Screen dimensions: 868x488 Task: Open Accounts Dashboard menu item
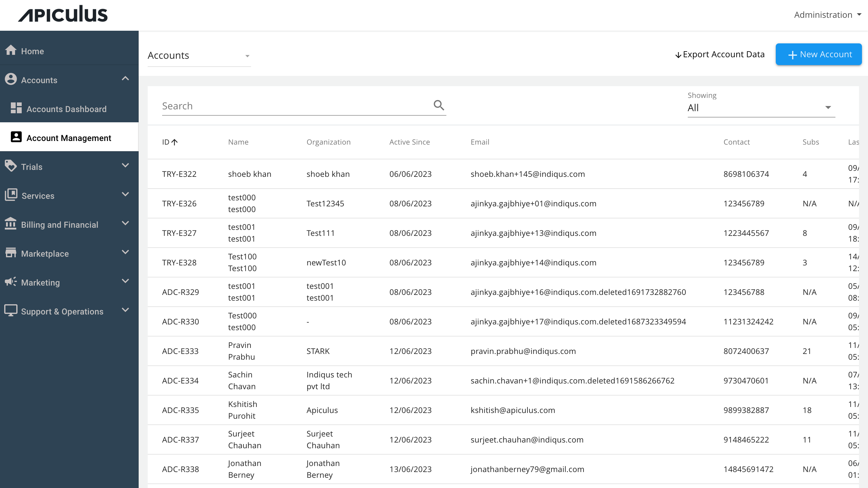[69, 109]
